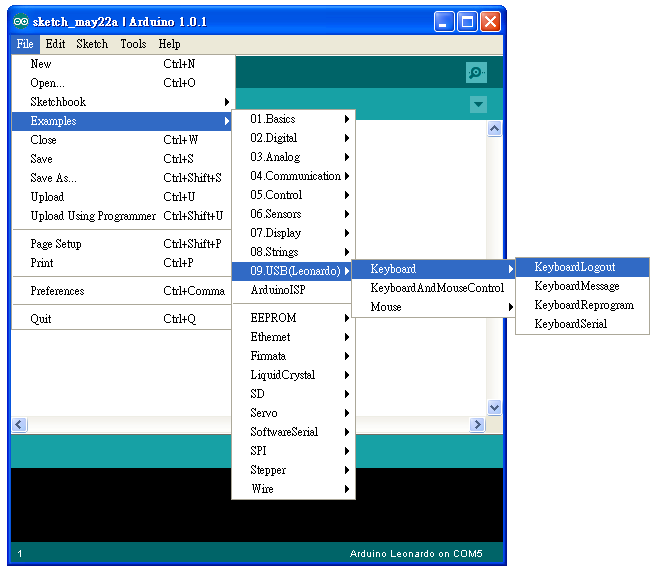Open Page Setup
This screenshot has width=654, height=578.
coord(121,244)
